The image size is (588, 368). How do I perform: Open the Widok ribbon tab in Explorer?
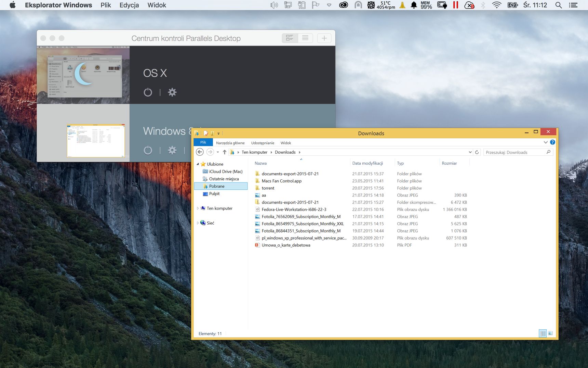286,143
